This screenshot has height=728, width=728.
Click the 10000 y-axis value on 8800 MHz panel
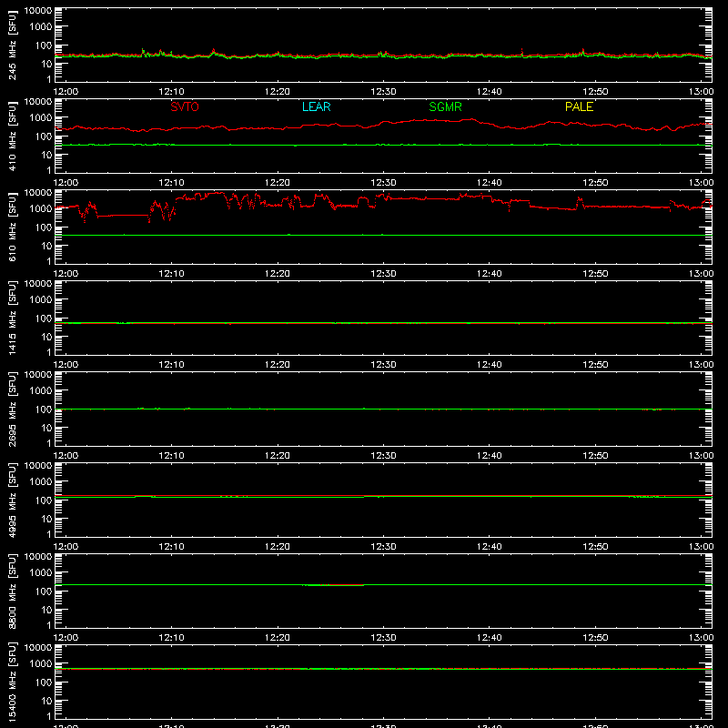38,557
